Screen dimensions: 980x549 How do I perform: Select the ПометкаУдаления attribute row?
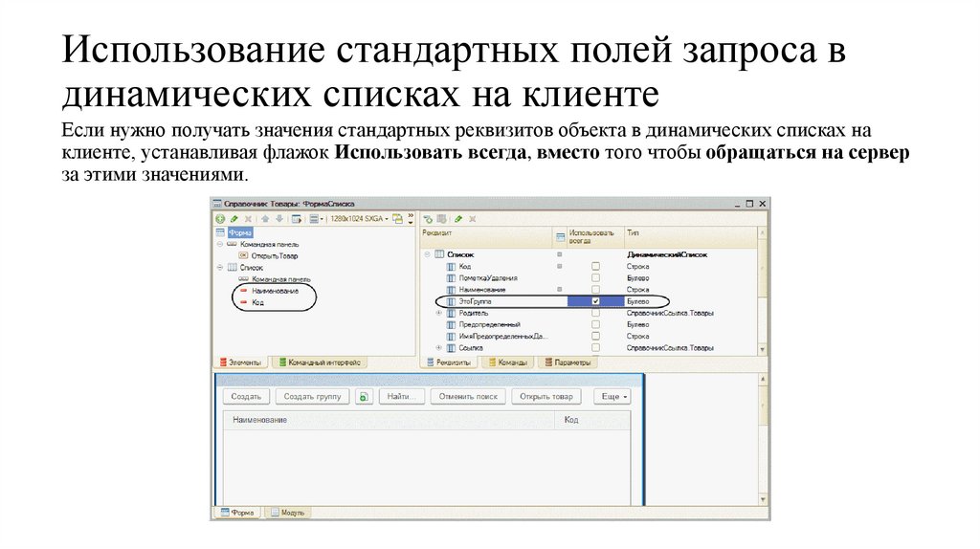tap(588, 278)
